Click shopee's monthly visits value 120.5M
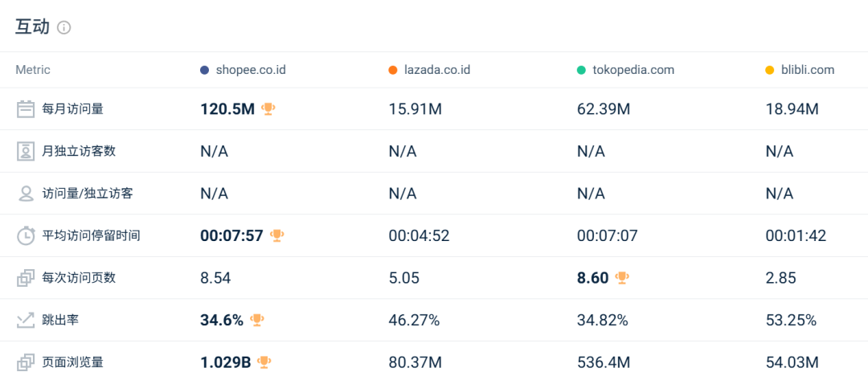The width and height of the screenshot is (868, 380). pyautogui.click(x=227, y=109)
